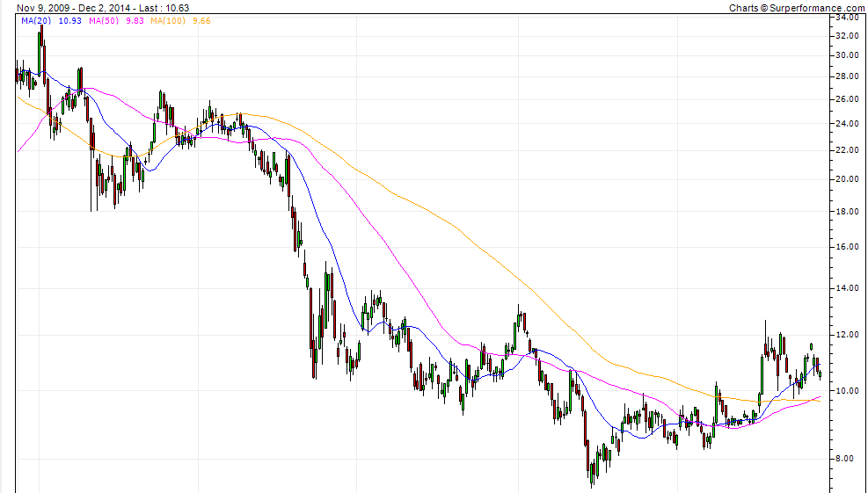The height and width of the screenshot is (493, 868).
Task: Click the date range header text
Action: 103,8
